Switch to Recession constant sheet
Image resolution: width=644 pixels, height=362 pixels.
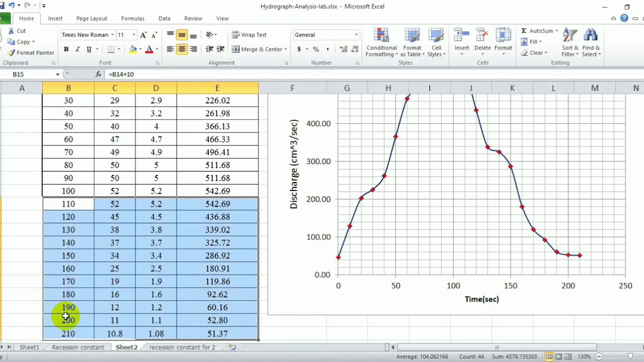(78, 347)
